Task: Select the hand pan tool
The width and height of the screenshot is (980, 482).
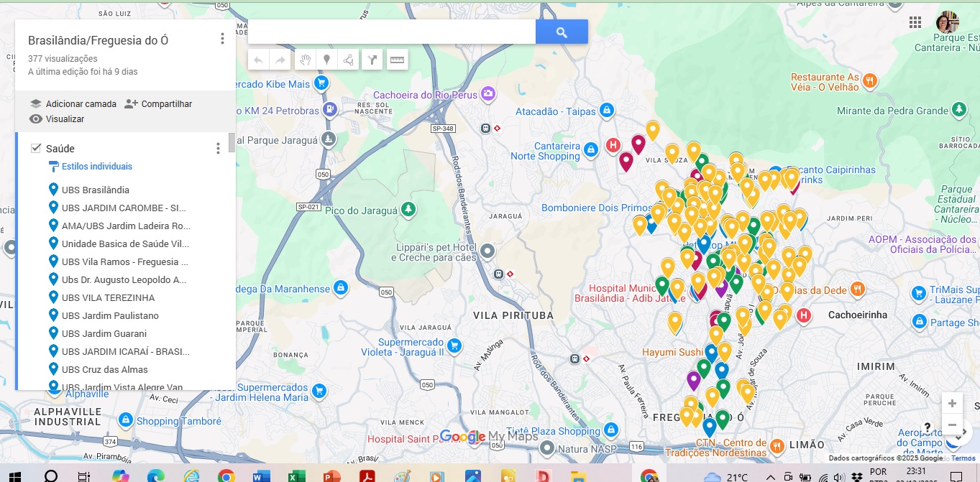Action: tap(305, 60)
